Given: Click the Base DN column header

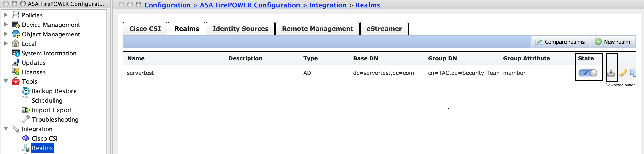Looking at the screenshot, I should (x=386, y=58).
